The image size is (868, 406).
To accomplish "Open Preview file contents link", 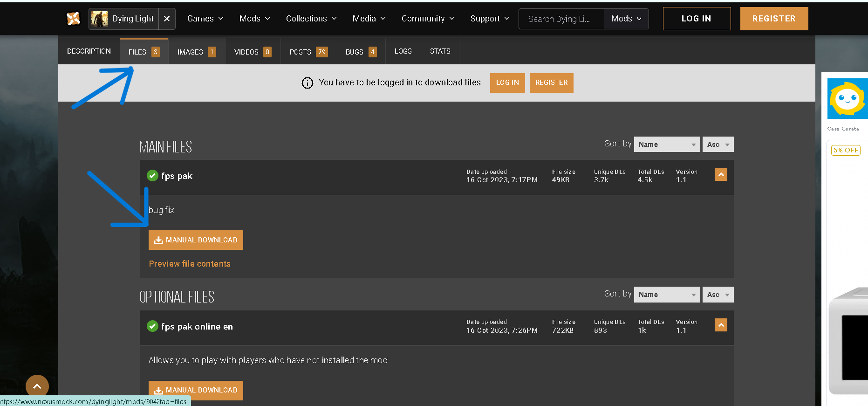I will [190, 264].
